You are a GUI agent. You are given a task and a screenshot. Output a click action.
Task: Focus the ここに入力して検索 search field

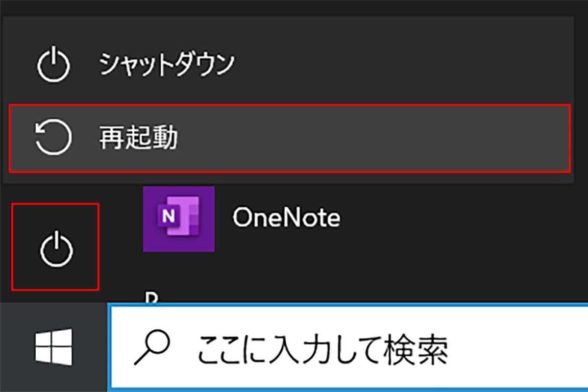pyautogui.click(x=349, y=348)
